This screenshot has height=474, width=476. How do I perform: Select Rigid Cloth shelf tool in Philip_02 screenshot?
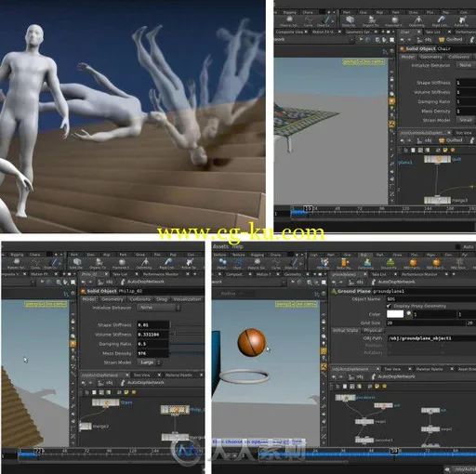tap(167, 264)
